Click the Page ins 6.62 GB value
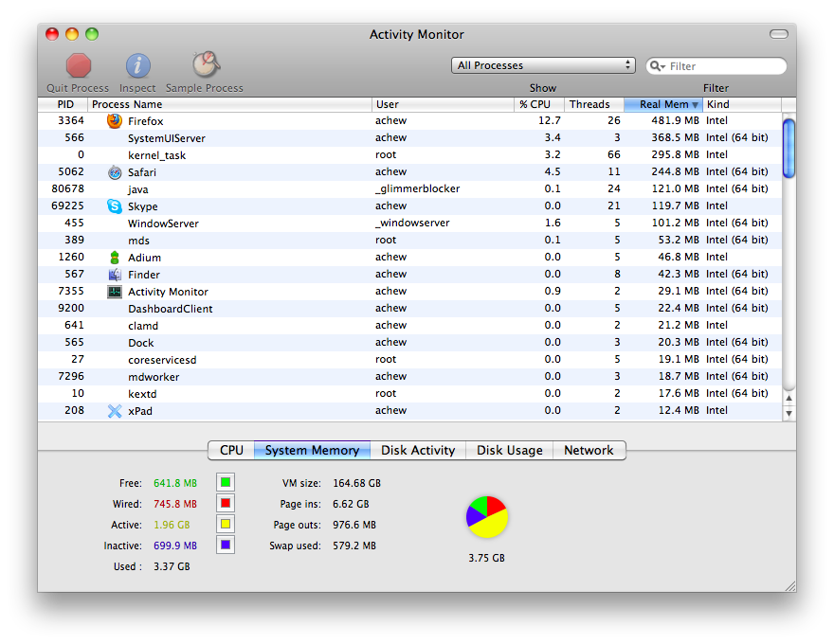This screenshot has height=644, width=834. coord(351,504)
